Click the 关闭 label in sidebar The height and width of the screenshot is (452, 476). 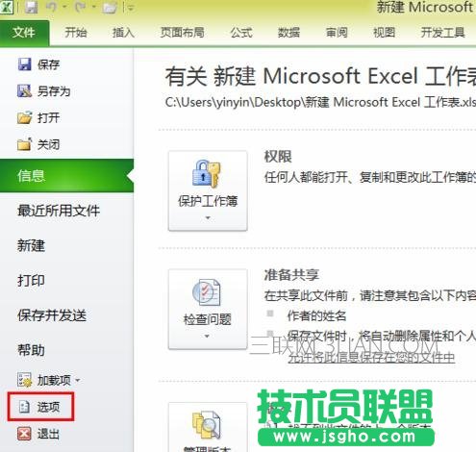click(x=48, y=144)
